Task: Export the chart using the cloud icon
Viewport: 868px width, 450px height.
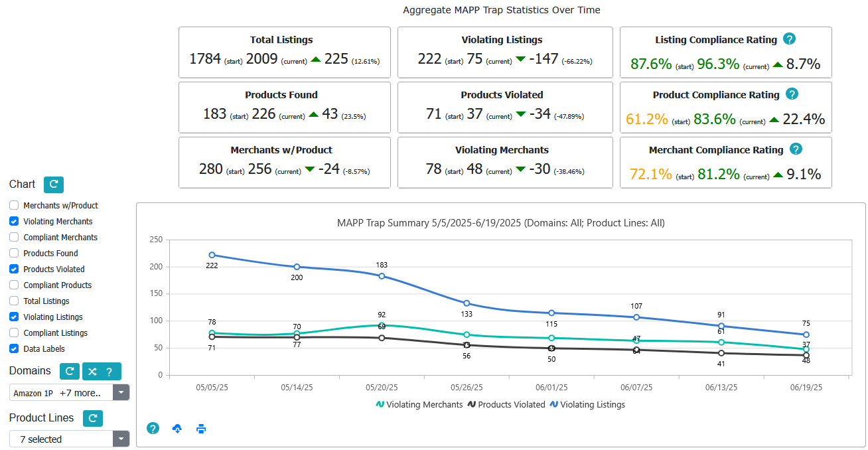Action: click(177, 429)
